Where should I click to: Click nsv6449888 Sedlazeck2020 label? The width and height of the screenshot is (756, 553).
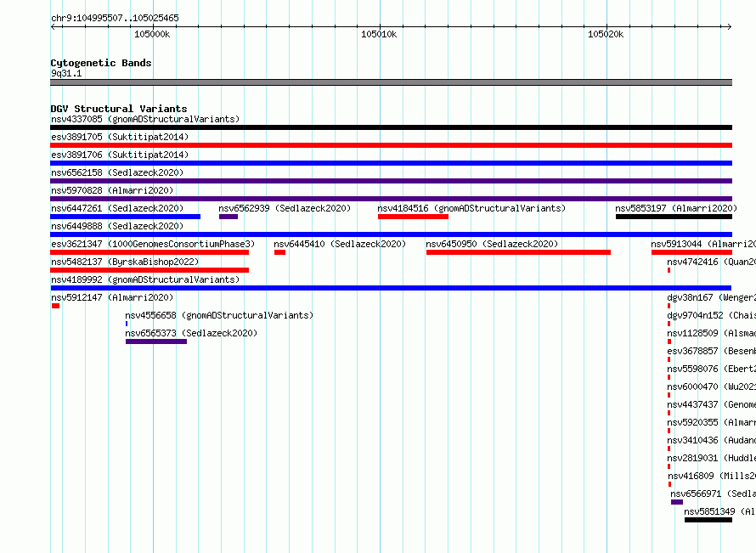click(117, 226)
